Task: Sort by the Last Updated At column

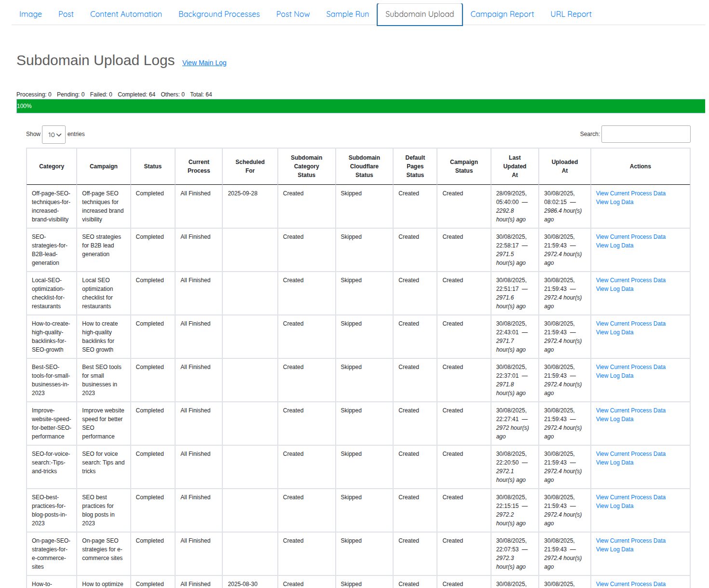Action: click(514, 166)
